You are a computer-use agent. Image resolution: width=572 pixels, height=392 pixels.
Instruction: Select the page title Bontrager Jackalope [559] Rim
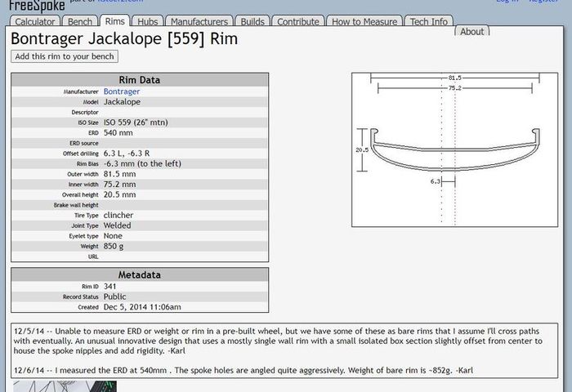tap(124, 38)
